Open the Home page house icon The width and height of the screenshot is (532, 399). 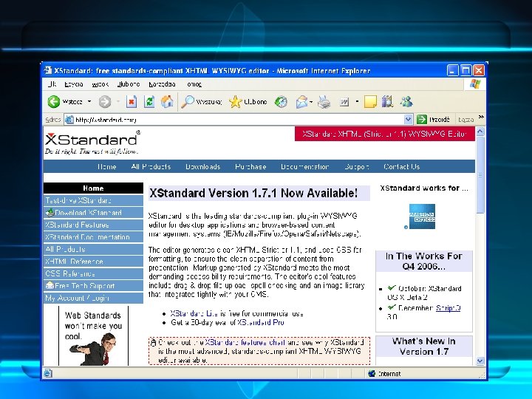[x=167, y=101]
